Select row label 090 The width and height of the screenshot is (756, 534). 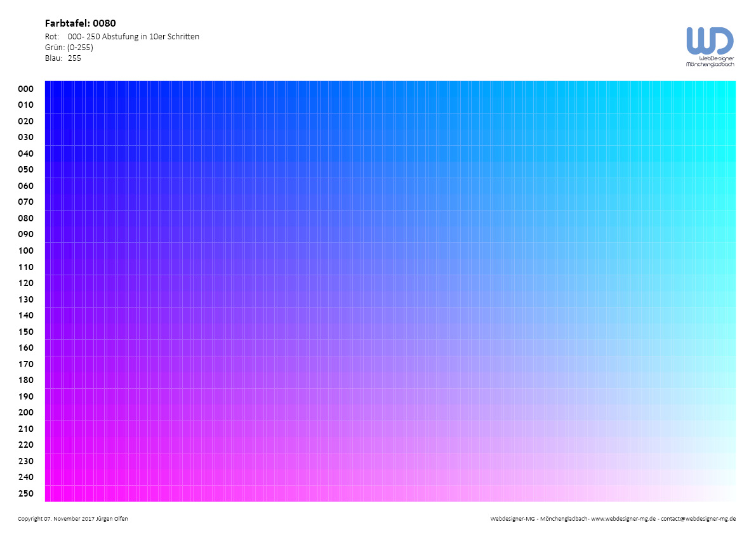tap(26, 234)
